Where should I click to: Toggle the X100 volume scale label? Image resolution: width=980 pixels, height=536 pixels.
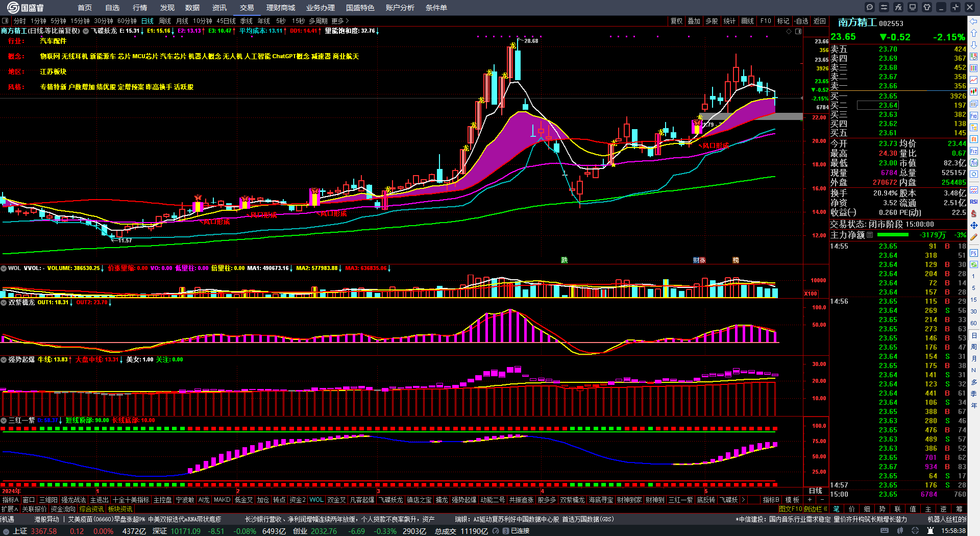coord(811,294)
